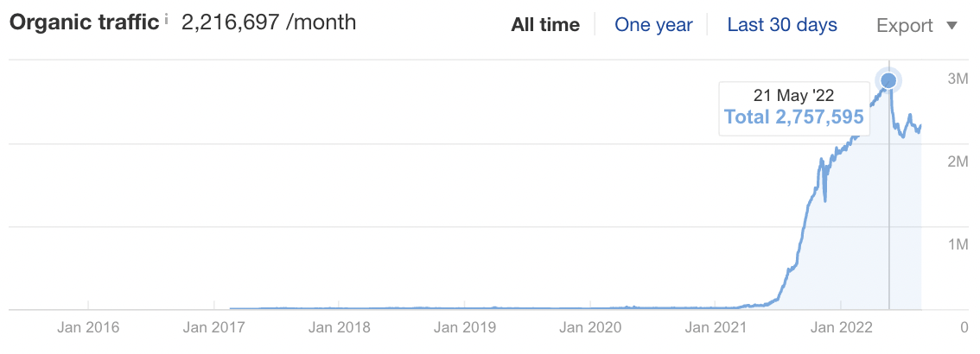The width and height of the screenshot is (980, 354).
Task: Click the Jan 2022 axis label
Action: click(x=841, y=327)
